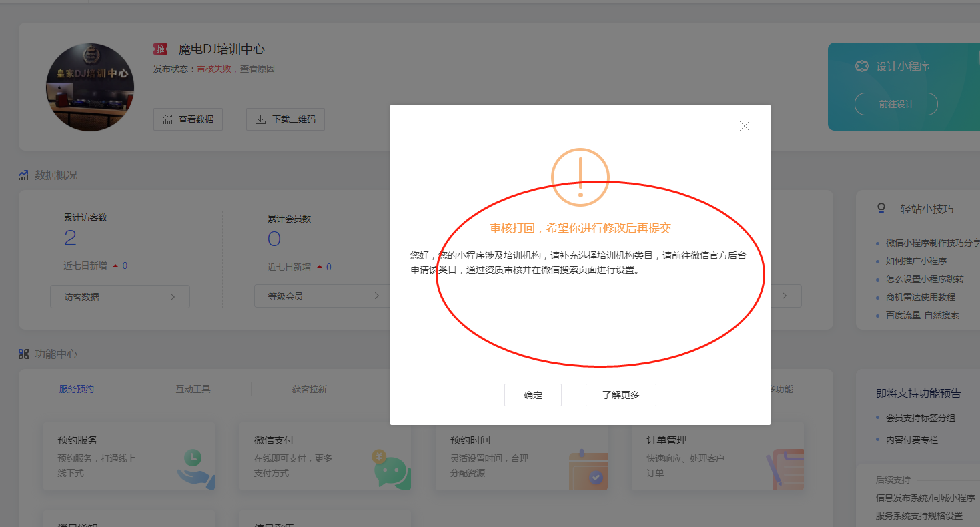Open the 商机雷达使用教程 tip link
Screen dimensions: 980x527
click(921, 297)
